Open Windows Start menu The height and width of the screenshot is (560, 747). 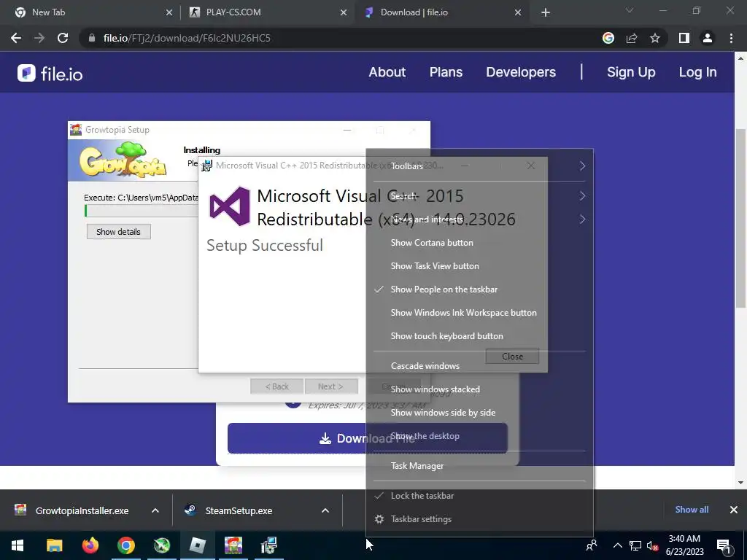pos(18,545)
